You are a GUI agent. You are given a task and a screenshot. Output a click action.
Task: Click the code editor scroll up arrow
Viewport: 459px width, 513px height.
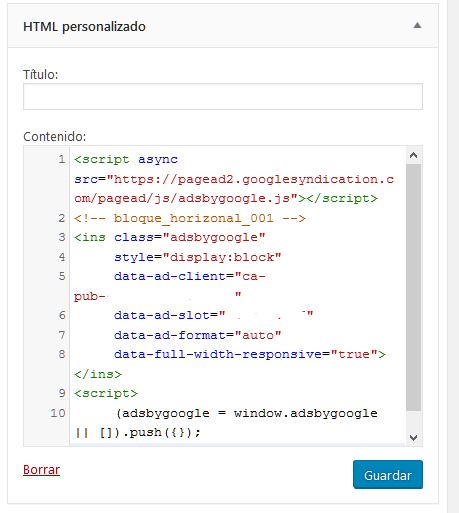pos(413,155)
